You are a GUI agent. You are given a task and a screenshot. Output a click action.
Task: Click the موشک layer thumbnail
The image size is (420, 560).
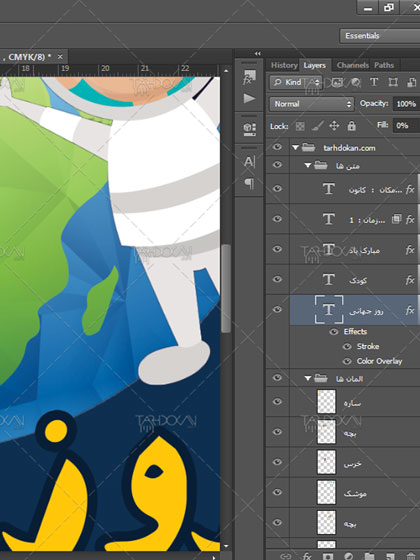[326, 492]
